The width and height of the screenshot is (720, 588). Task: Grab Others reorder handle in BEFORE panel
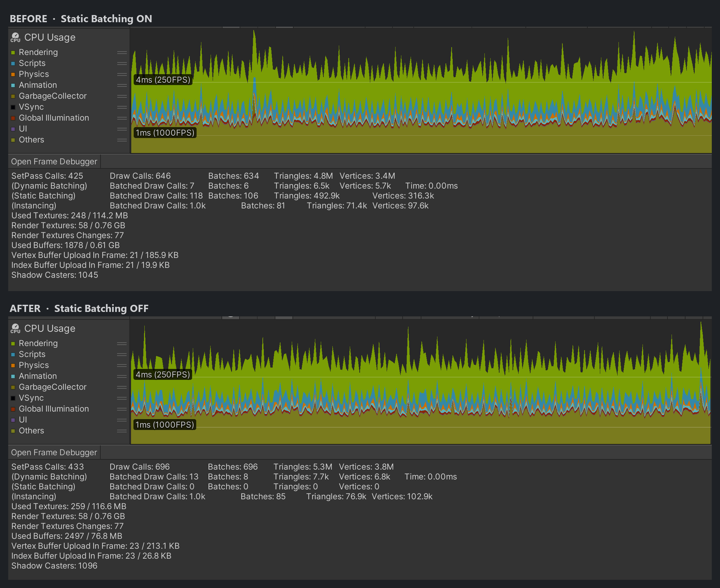[x=122, y=140]
